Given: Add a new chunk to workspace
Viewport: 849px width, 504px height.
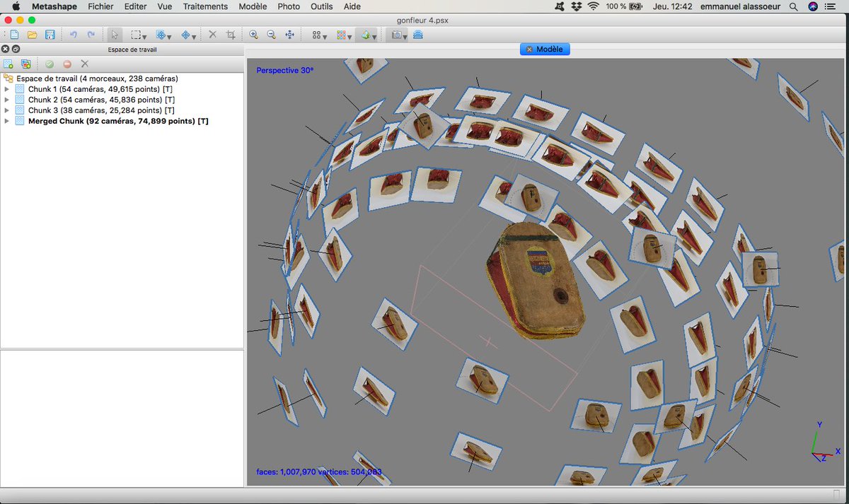Looking at the screenshot, I should pyautogui.click(x=8, y=64).
